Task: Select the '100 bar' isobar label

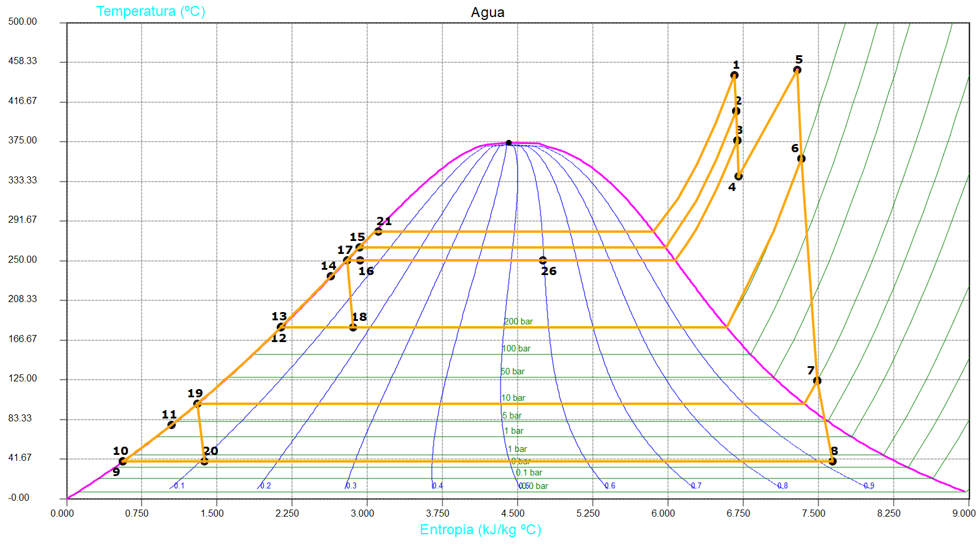Action: tap(516, 349)
